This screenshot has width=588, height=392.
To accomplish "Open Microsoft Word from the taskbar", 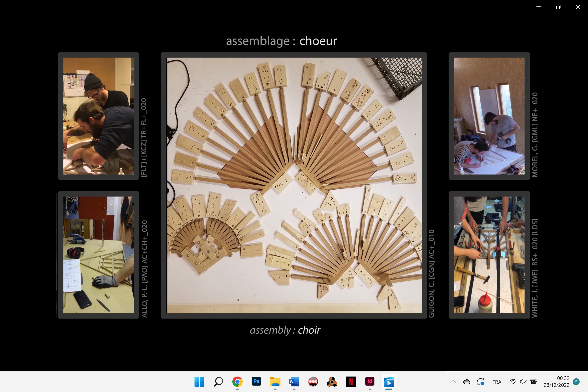I will (294, 382).
